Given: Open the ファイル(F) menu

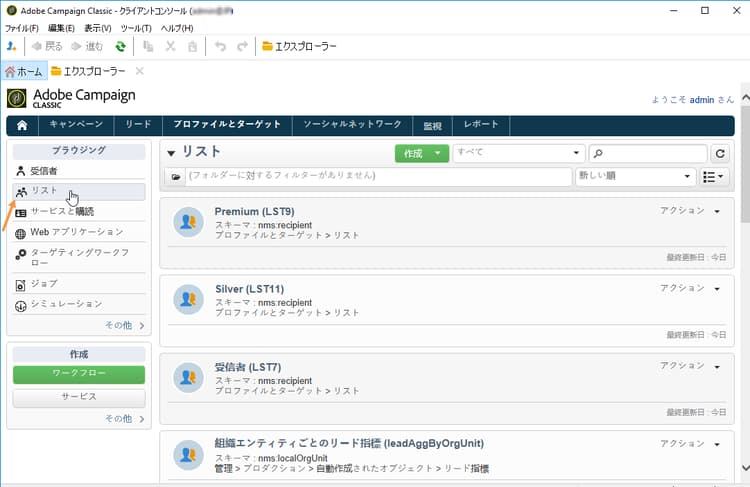Looking at the screenshot, I should pos(22,28).
